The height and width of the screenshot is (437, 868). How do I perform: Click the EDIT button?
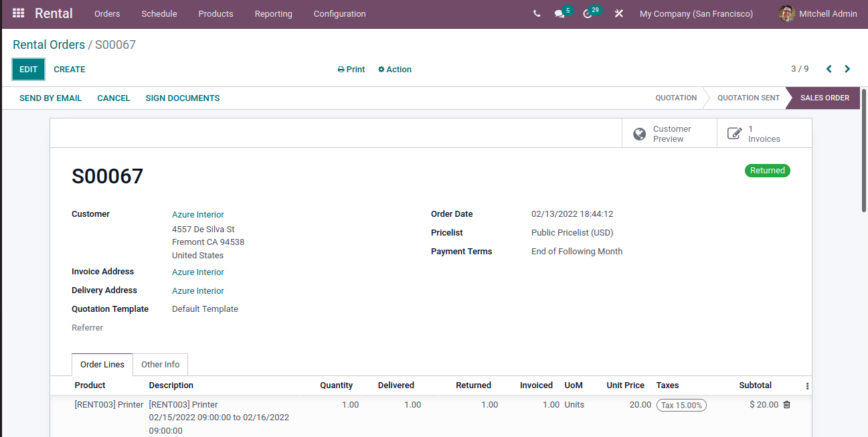(x=29, y=70)
